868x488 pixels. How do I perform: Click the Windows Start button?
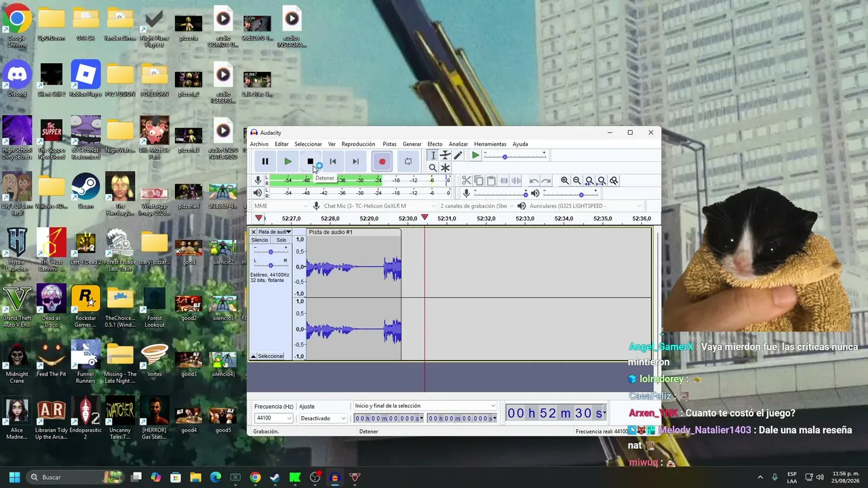point(14,477)
